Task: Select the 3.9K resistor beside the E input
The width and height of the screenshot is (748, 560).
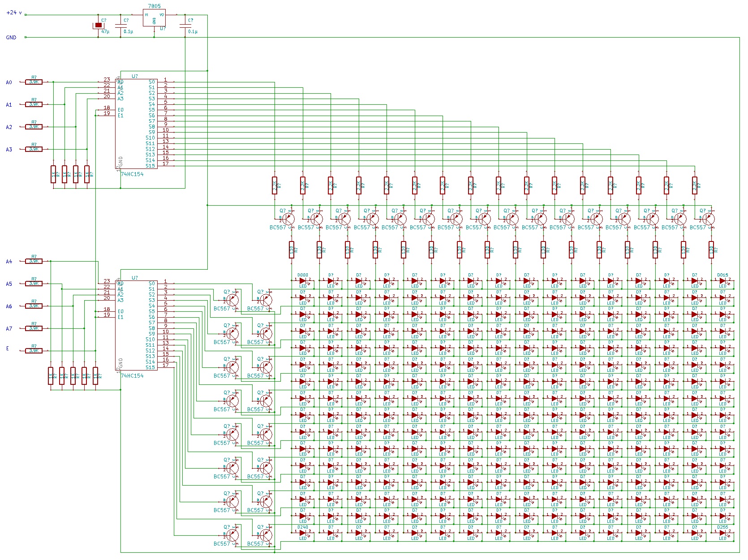Action: pos(34,351)
